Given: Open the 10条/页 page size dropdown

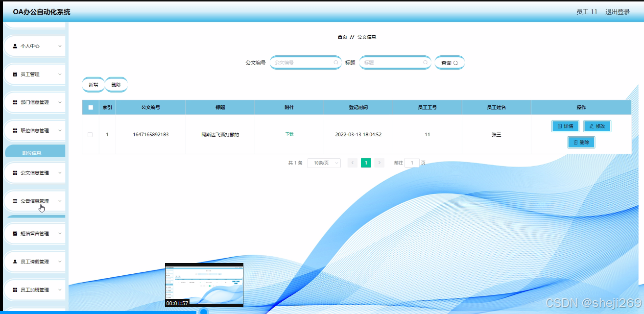Looking at the screenshot, I should [325, 163].
